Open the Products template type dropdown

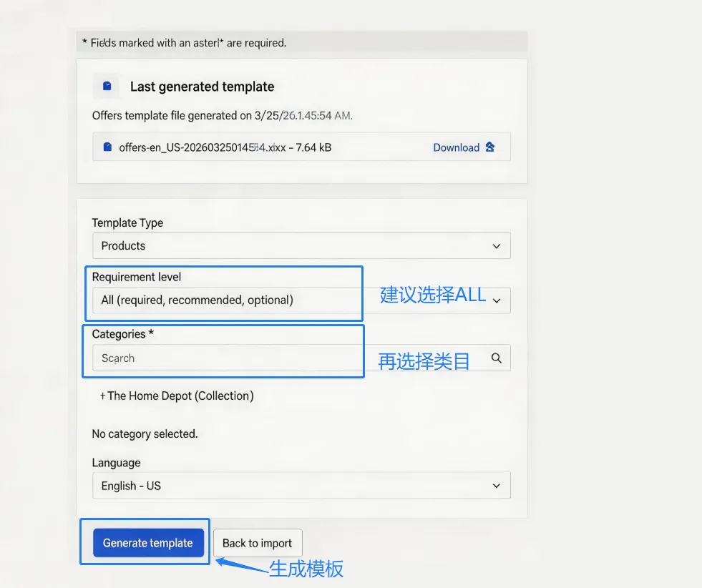[301, 246]
